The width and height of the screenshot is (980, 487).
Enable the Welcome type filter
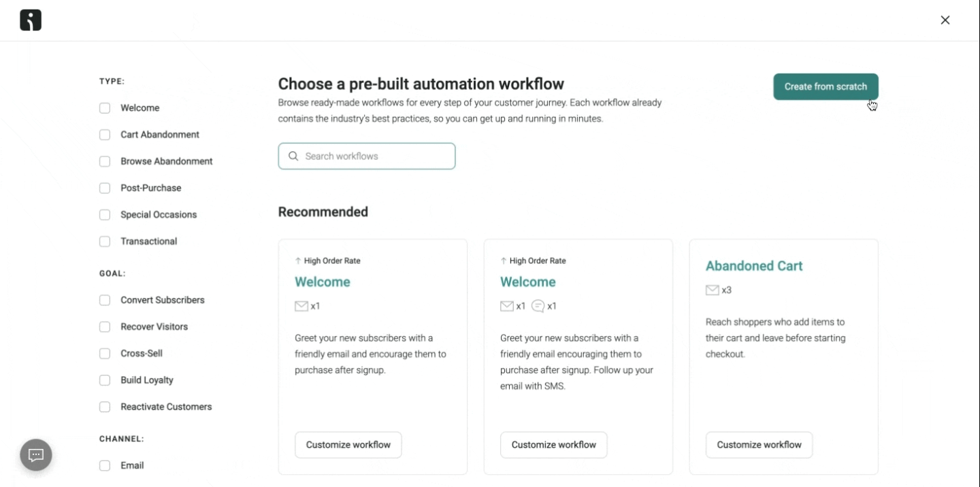click(x=105, y=107)
